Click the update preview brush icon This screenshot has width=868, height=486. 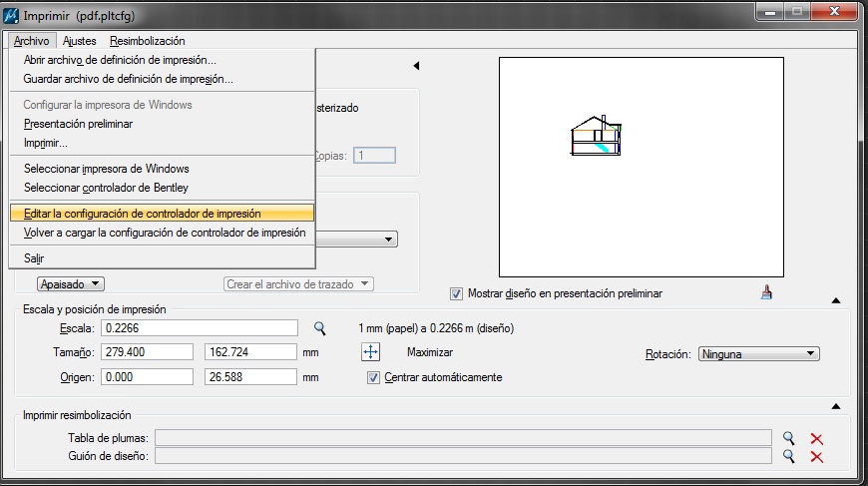766,292
